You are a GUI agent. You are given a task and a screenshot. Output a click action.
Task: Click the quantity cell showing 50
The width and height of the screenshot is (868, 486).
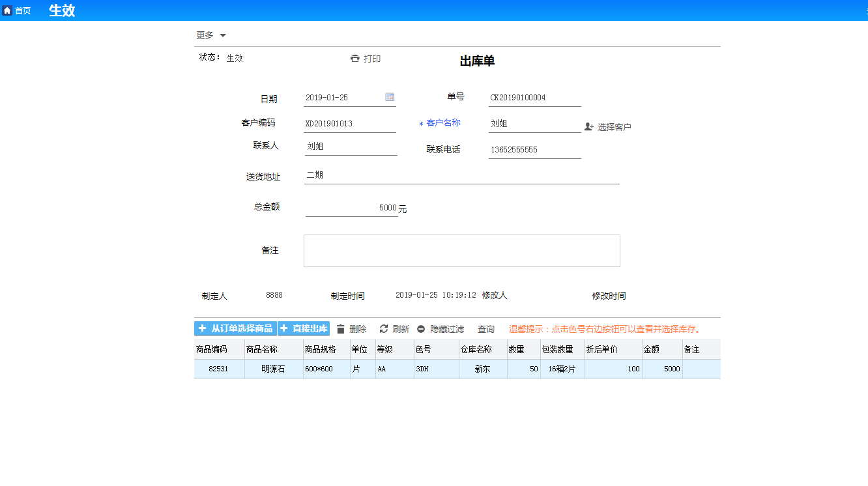[x=524, y=369]
